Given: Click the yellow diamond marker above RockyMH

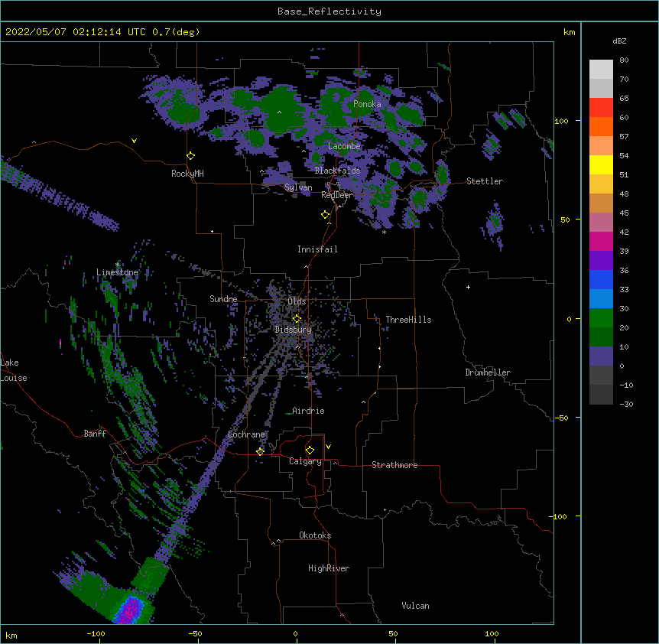Looking at the screenshot, I should 191,156.
